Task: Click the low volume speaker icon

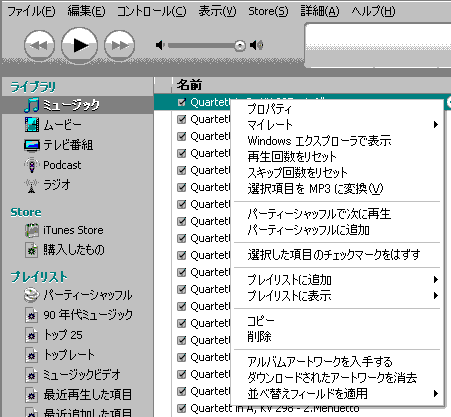Action: [160, 45]
